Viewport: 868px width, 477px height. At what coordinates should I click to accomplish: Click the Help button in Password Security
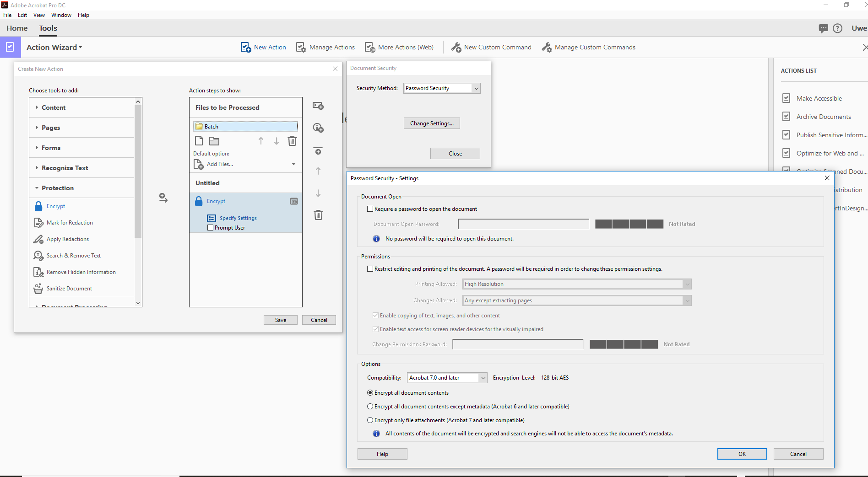[x=382, y=454]
